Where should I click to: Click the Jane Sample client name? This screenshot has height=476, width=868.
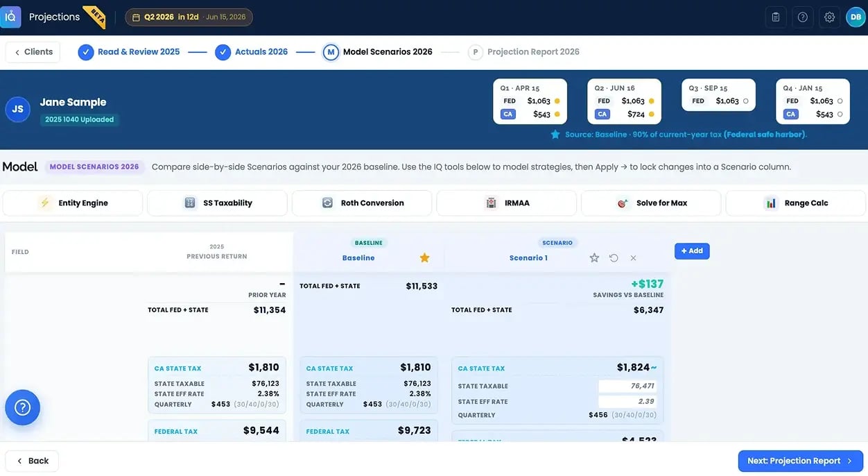tap(73, 102)
